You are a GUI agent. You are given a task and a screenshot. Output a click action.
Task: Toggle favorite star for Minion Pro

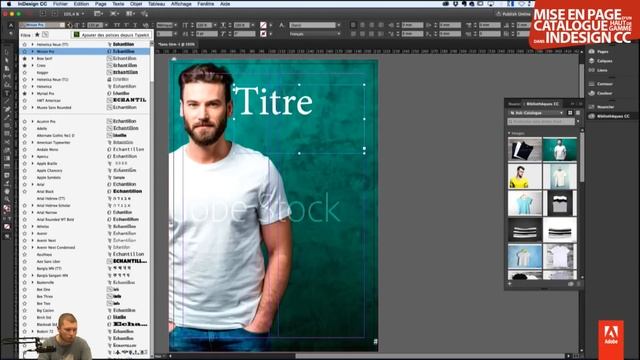(24, 51)
